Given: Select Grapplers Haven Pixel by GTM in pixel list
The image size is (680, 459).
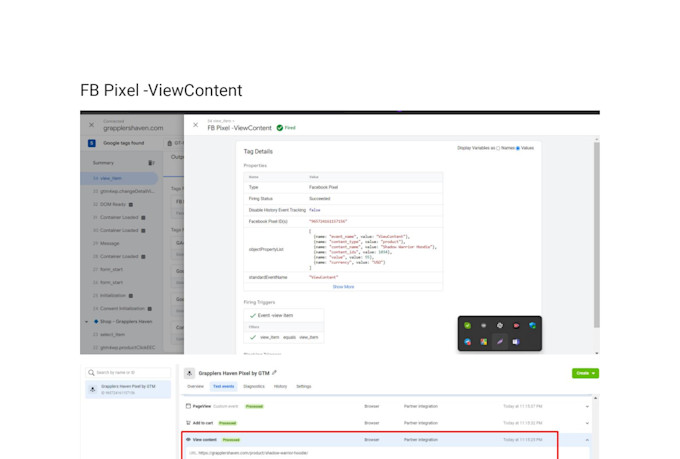Looking at the screenshot, I should [128, 389].
